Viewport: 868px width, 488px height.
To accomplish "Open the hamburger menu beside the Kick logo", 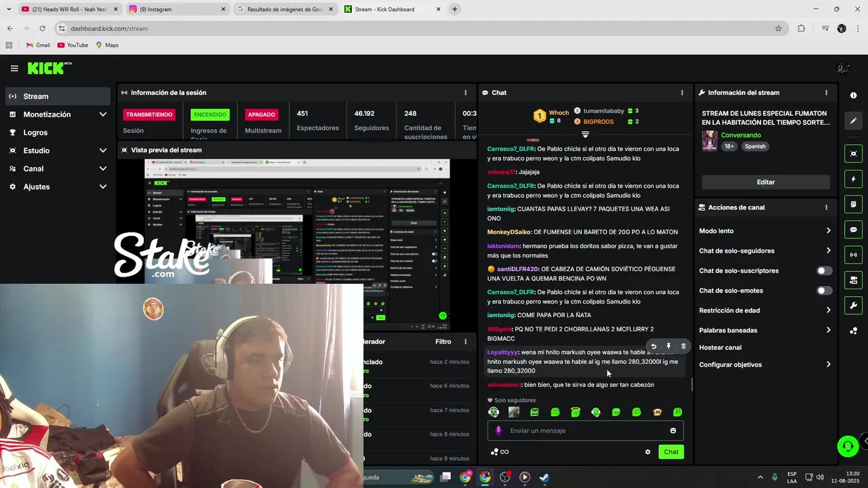I will click(14, 68).
